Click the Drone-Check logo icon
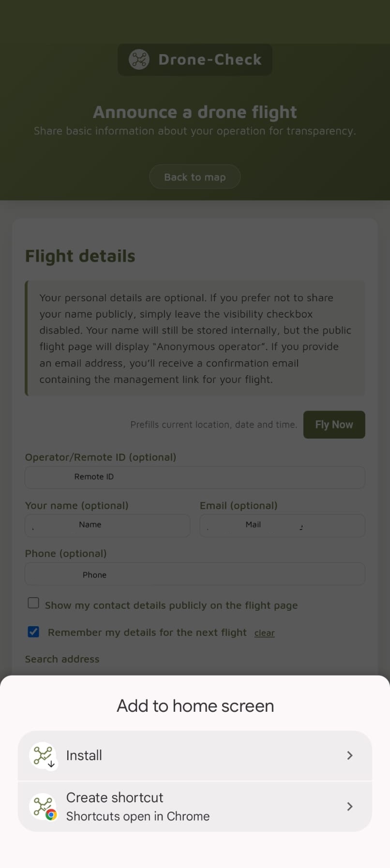The image size is (390, 868). pyautogui.click(x=138, y=59)
